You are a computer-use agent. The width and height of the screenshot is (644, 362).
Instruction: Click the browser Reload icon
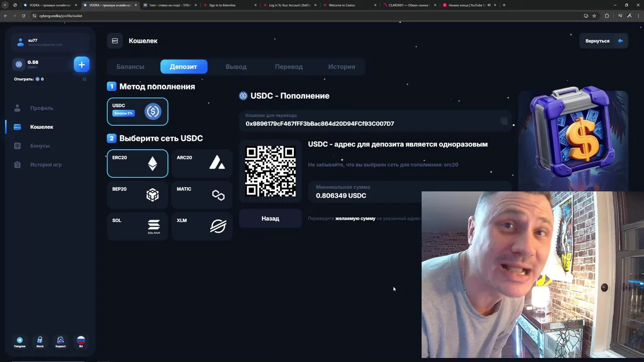click(23, 16)
